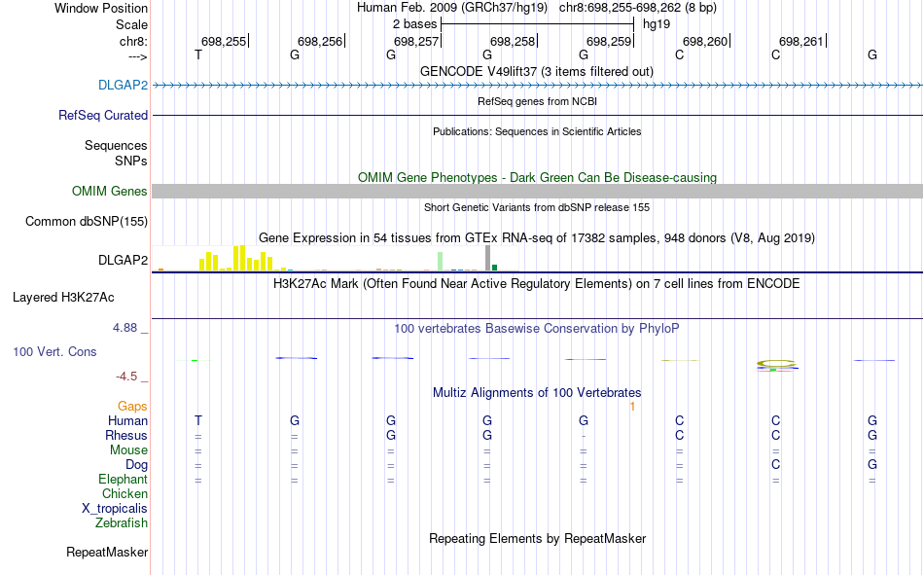The height and width of the screenshot is (575, 924).
Task: Click the 698,257 ruler coordinate
Action: point(416,41)
